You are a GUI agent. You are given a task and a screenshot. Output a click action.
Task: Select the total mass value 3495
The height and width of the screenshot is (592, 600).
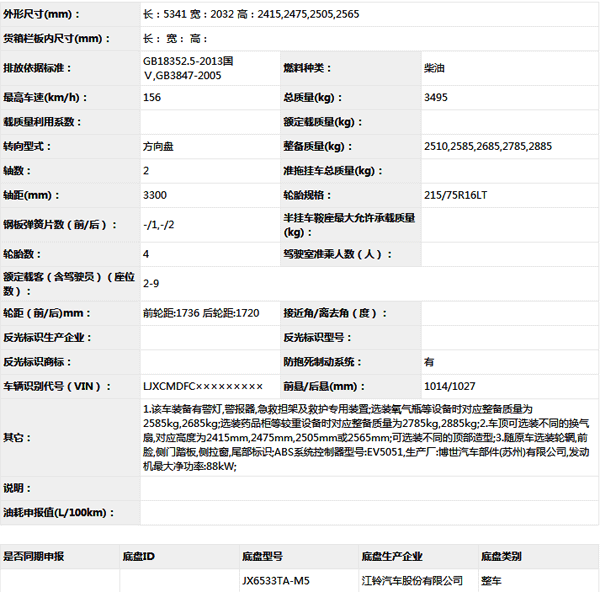click(435, 98)
